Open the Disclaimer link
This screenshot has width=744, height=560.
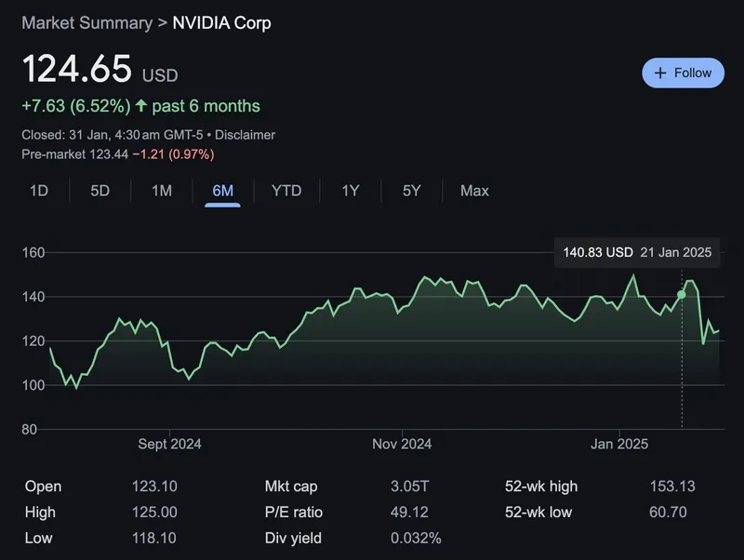(245, 135)
